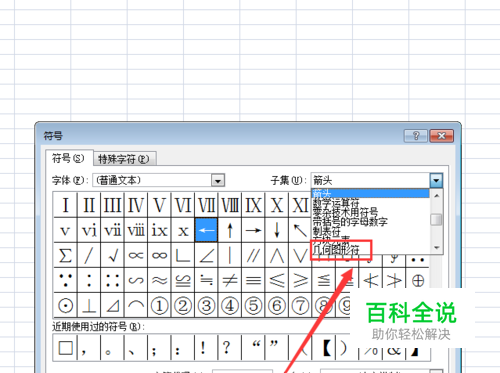Viewport: 500px width, 373px height.
Task: Choose the proportion ∷ four-dot symbol
Action: 112,280
